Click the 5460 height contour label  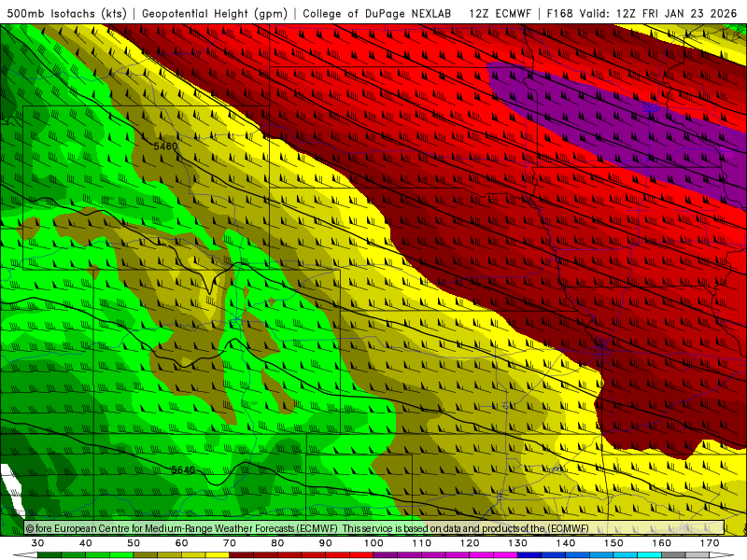(x=165, y=147)
